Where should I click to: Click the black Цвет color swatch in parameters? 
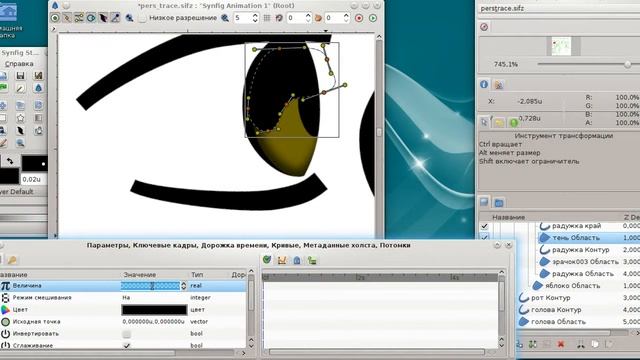(x=154, y=310)
